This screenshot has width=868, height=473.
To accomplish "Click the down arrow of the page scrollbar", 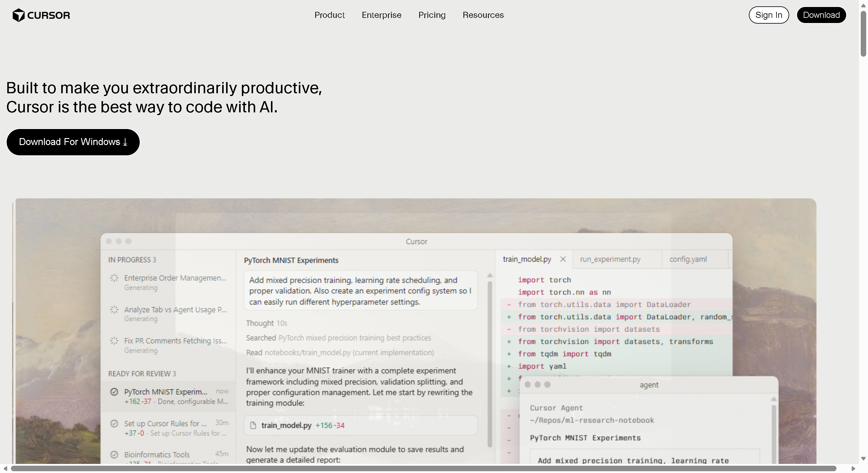I will [x=863, y=458].
